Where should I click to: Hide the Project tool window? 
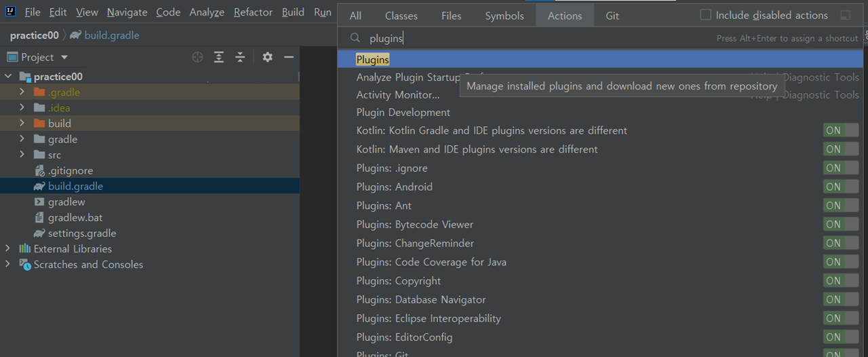[x=288, y=57]
